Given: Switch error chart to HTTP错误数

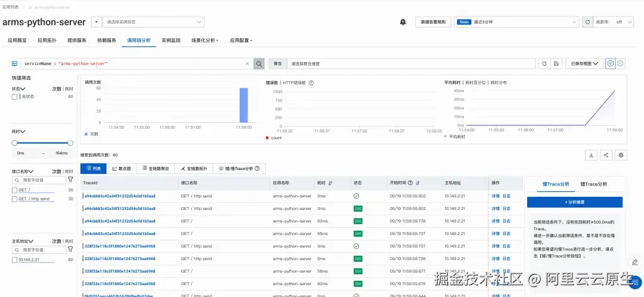Looking at the screenshot, I should point(295,82).
